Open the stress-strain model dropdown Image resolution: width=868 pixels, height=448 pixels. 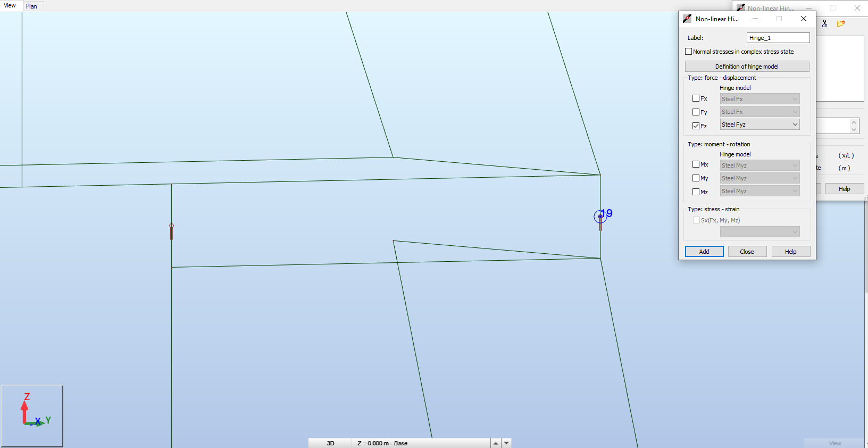759,232
